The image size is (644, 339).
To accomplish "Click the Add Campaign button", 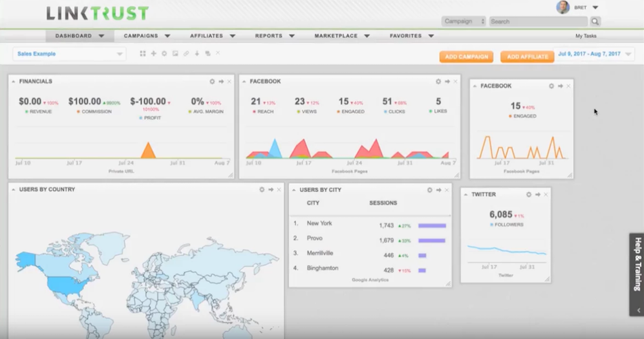I will 466,57.
